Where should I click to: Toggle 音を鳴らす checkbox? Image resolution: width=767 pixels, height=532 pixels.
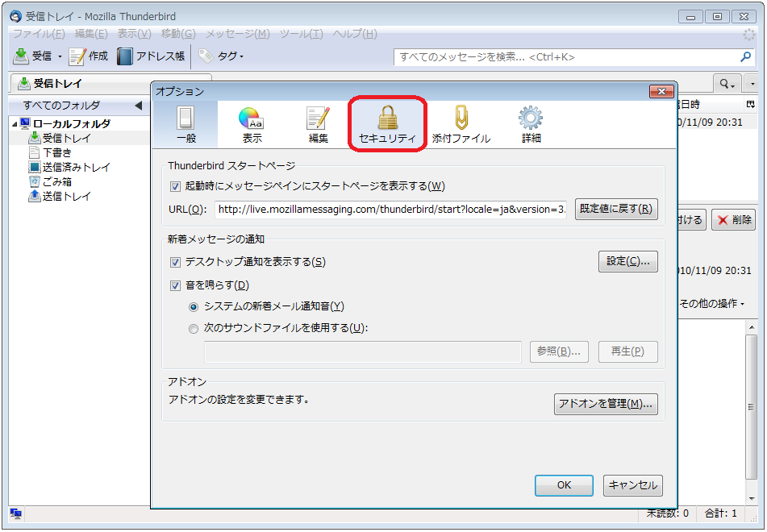point(175,285)
